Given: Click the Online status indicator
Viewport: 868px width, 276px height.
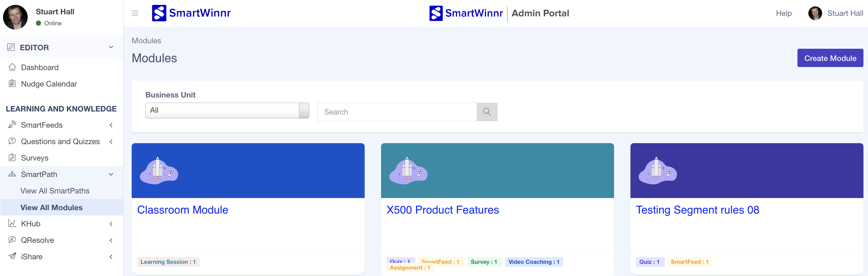Looking at the screenshot, I should pyautogui.click(x=49, y=23).
